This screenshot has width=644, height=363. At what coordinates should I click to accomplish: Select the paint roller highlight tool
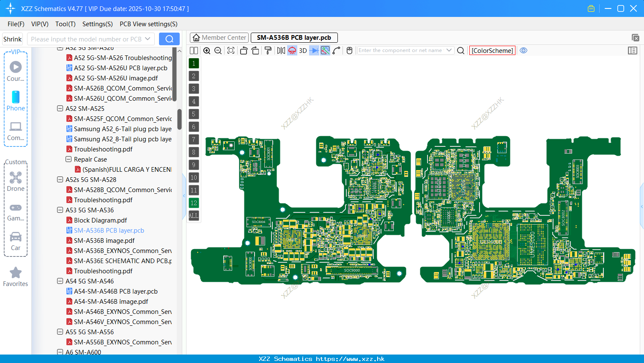(268, 51)
